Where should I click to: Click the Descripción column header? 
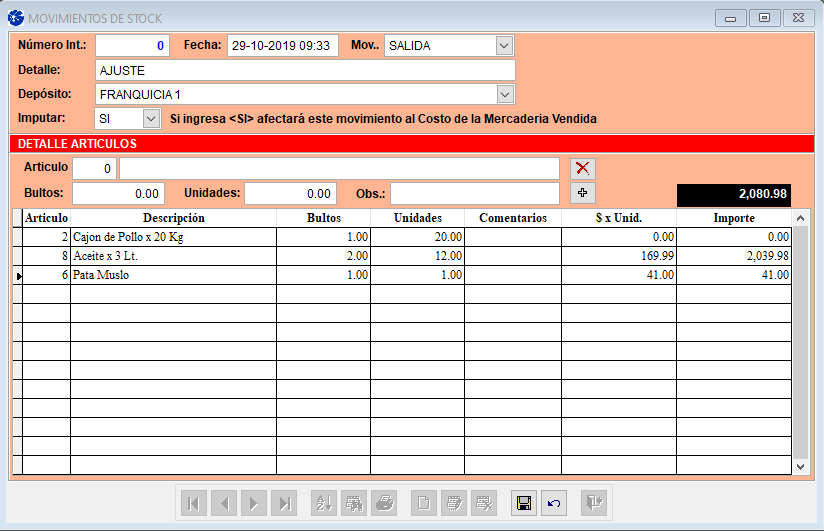173,218
